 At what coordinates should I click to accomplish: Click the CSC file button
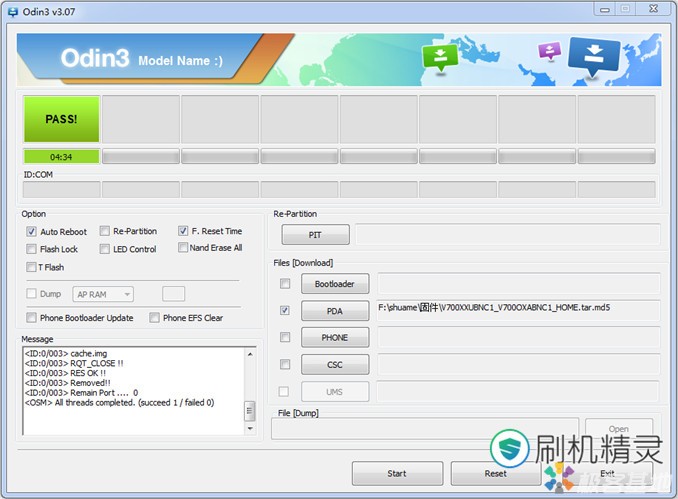[x=335, y=365]
